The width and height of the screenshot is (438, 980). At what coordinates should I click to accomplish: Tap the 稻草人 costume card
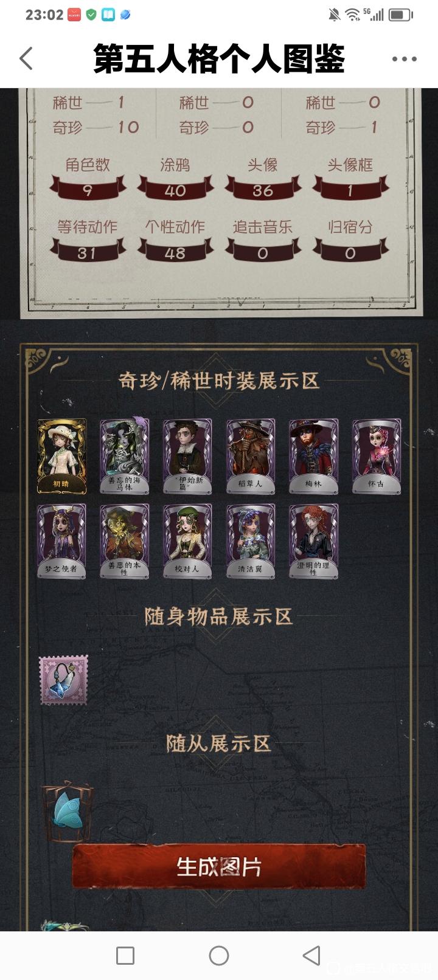(251, 456)
